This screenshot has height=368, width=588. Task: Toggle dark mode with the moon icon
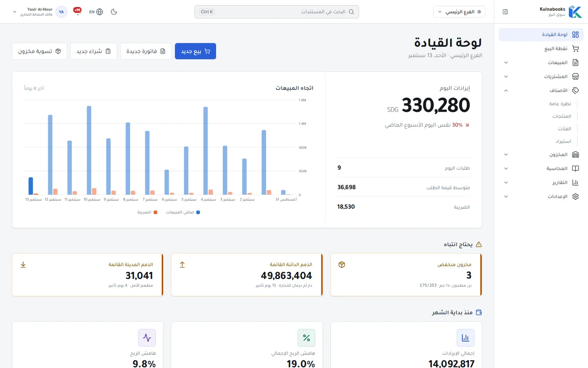(114, 12)
